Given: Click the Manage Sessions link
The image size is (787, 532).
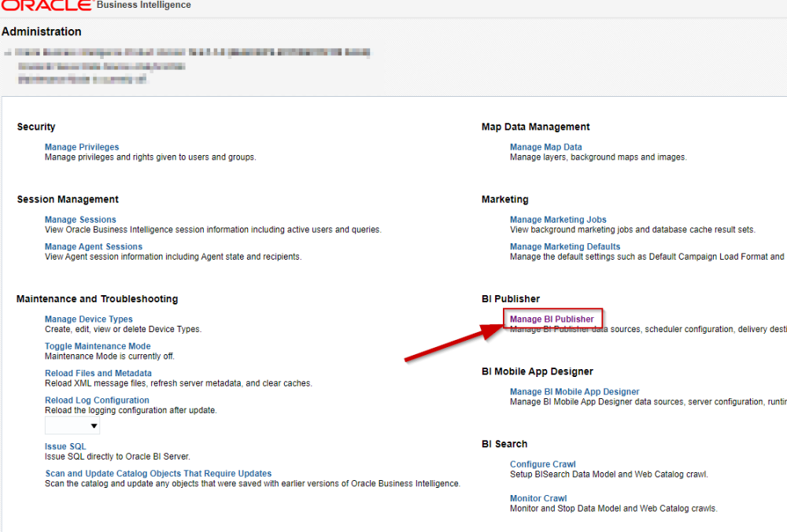Looking at the screenshot, I should pos(80,220).
